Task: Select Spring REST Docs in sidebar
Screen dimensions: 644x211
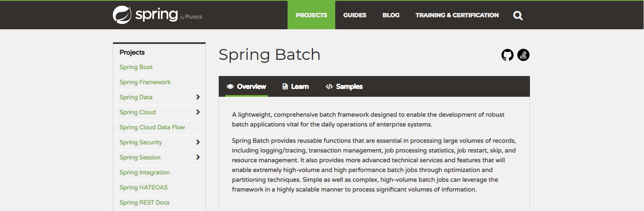Action: 144,202
